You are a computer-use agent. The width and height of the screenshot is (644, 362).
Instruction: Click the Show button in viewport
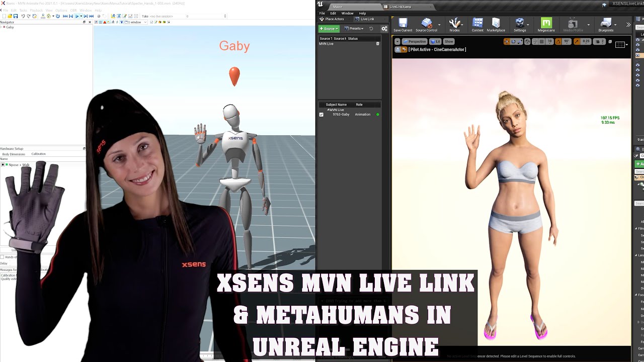449,42
